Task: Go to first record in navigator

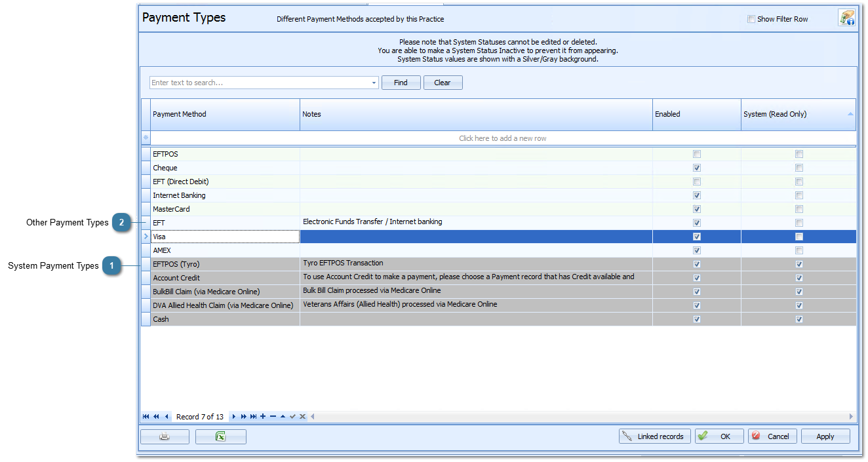Action: click(x=146, y=417)
